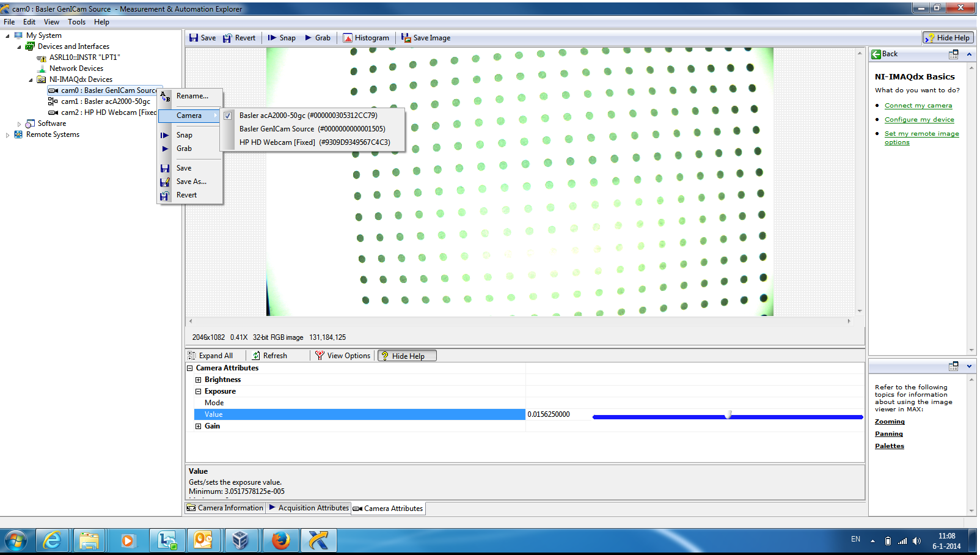The image size is (980, 555).
Task: Click the help pane layout icon beside Back
Action: [x=953, y=54]
